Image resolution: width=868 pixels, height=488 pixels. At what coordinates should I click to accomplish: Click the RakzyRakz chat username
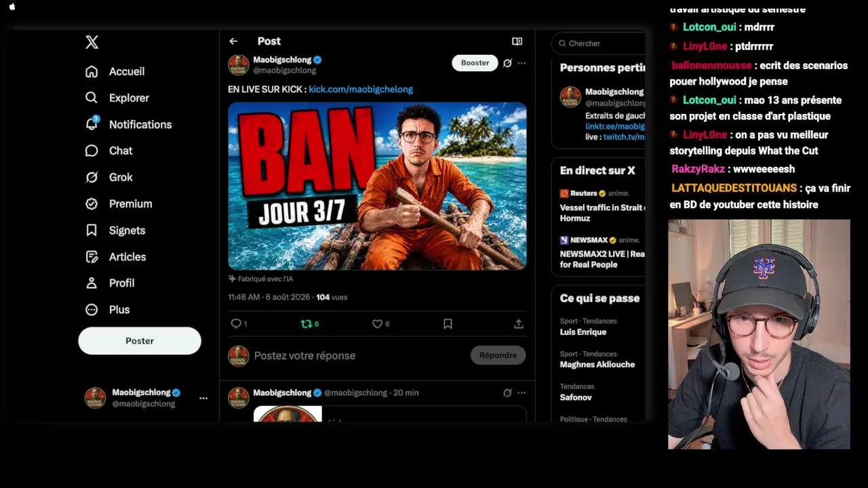tap(698, 169)
